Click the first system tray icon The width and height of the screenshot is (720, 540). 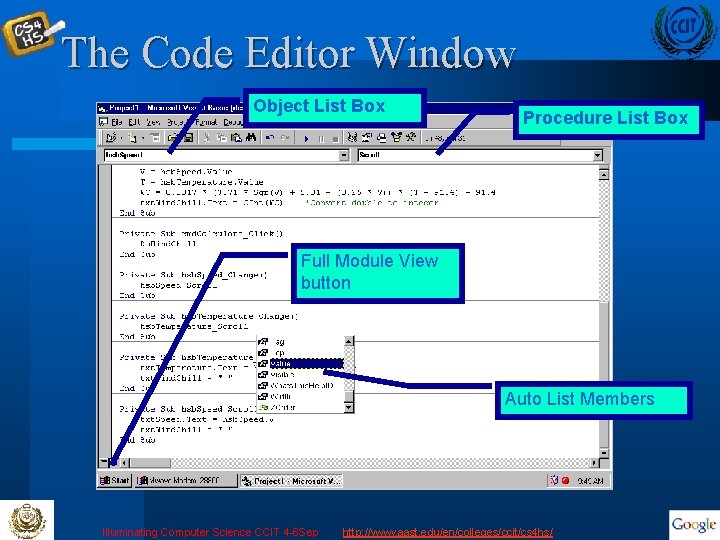pyautogui.click(x=554, y=480)
